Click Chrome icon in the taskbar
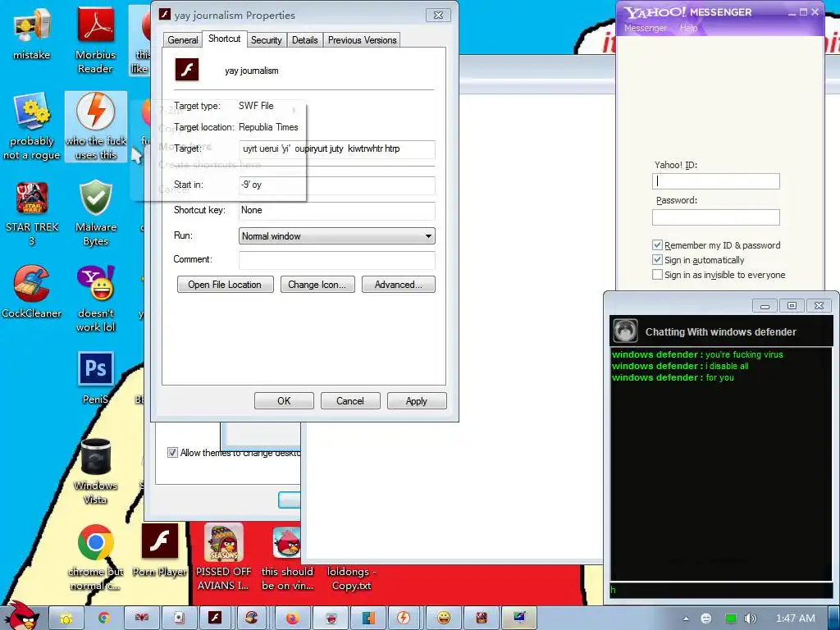840x630 pixels. (x=104, y=619)
